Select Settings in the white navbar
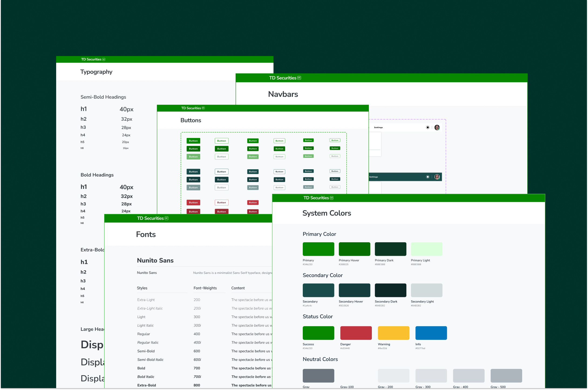This screenshot has width=588, height=390. coord(378,127)
